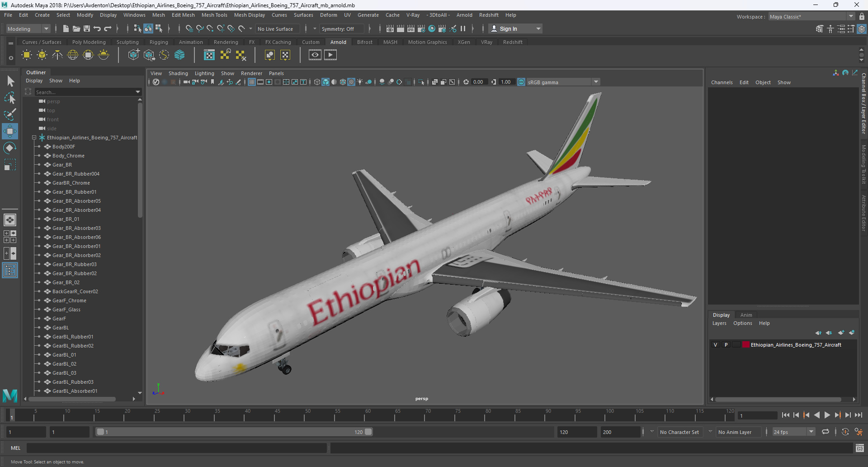
Task: Click the current frame field beside timeline
Action: [757, 415]
